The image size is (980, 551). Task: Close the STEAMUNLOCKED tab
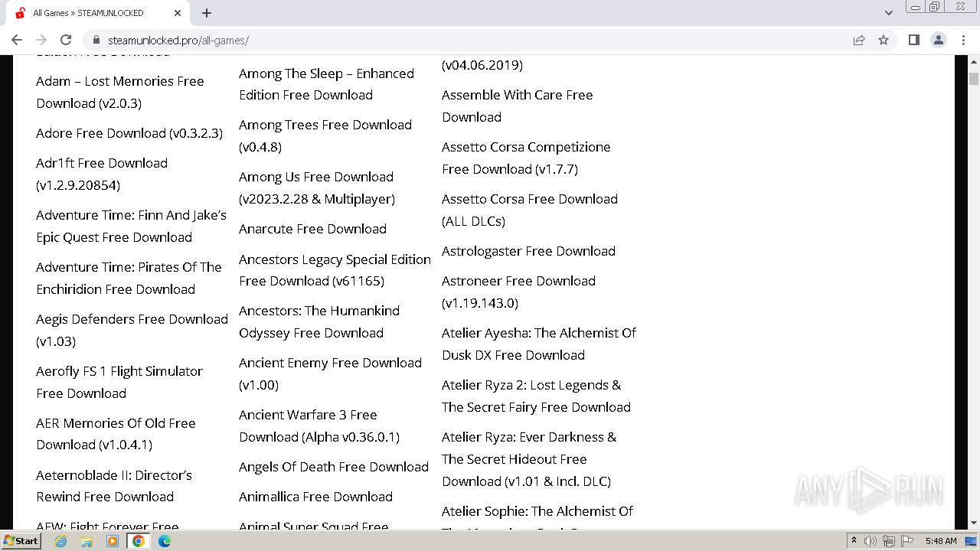click(x=178, y=13)
